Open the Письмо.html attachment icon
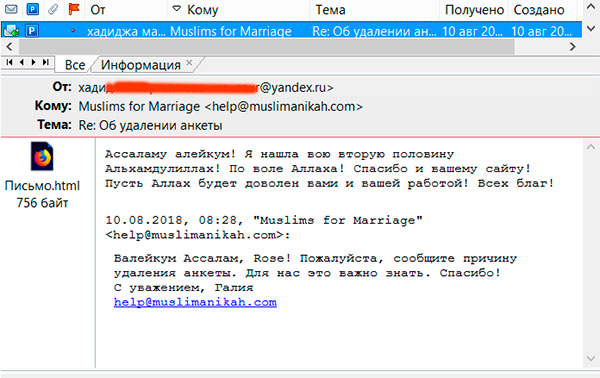Screen dimensions: 600x378 42,156
